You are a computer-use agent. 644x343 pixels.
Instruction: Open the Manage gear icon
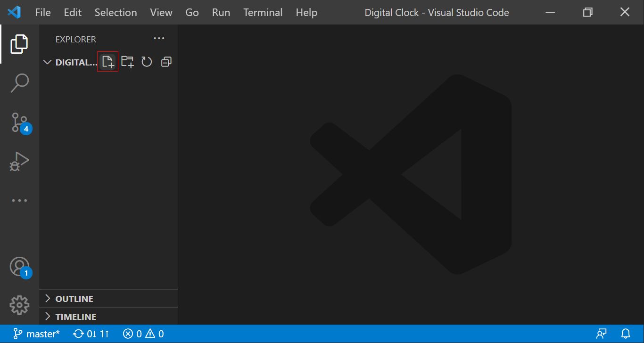pos(19,305)
